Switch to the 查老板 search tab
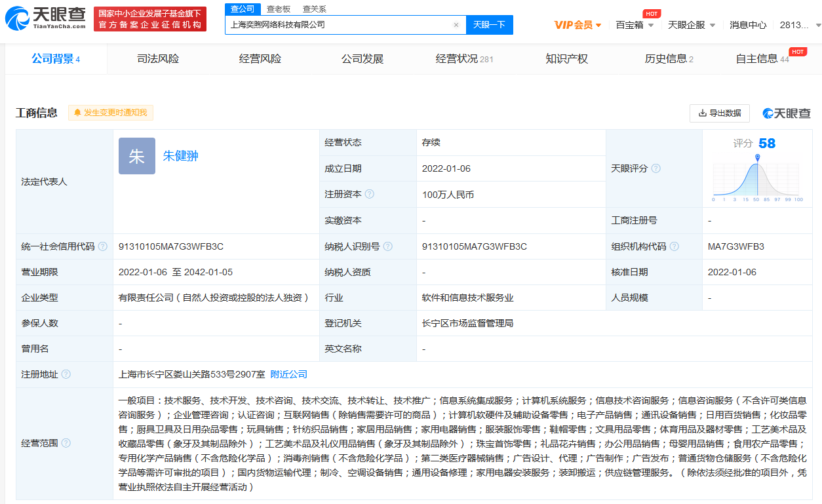822x504 pixels. coord(279,9)
